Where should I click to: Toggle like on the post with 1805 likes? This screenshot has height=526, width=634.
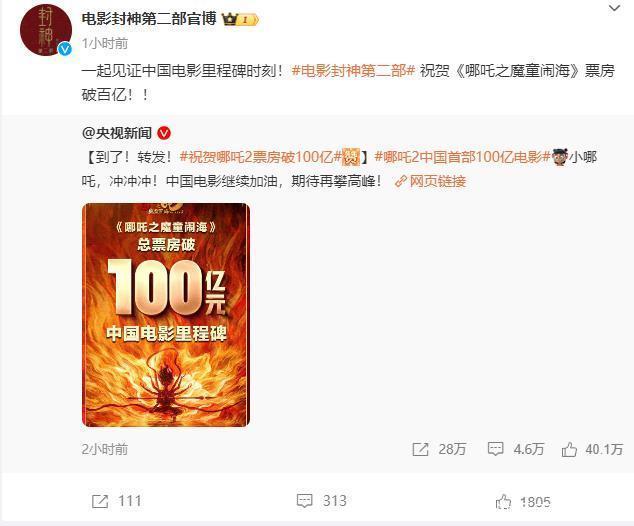(523, 502)
